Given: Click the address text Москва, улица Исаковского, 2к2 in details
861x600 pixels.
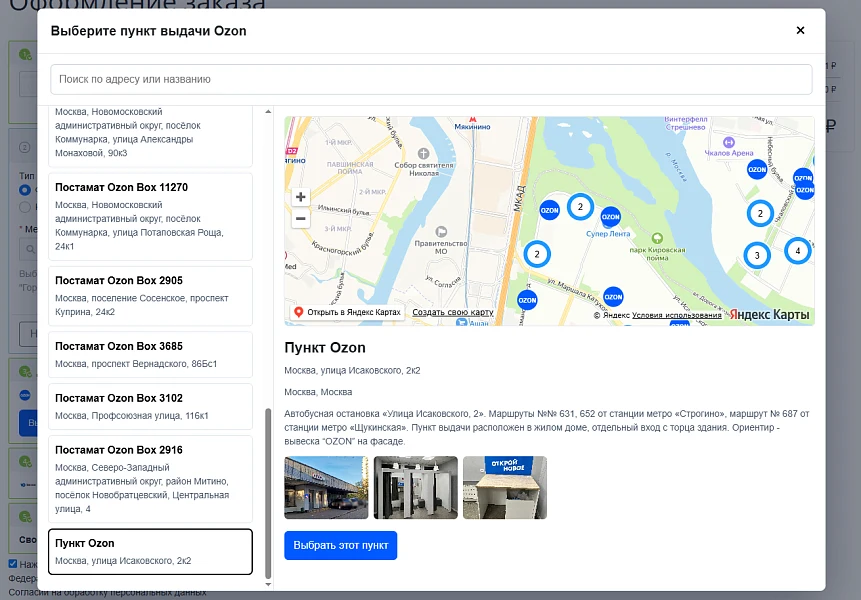Looking at the screenshot, I should pyautogui.click(x=352, y=371).
